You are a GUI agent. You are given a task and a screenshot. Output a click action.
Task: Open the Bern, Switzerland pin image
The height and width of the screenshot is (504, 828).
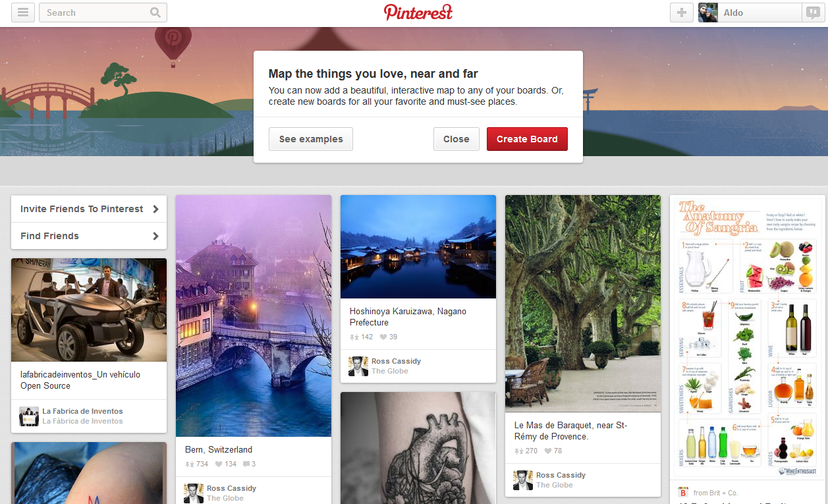[x=254, y=316]
